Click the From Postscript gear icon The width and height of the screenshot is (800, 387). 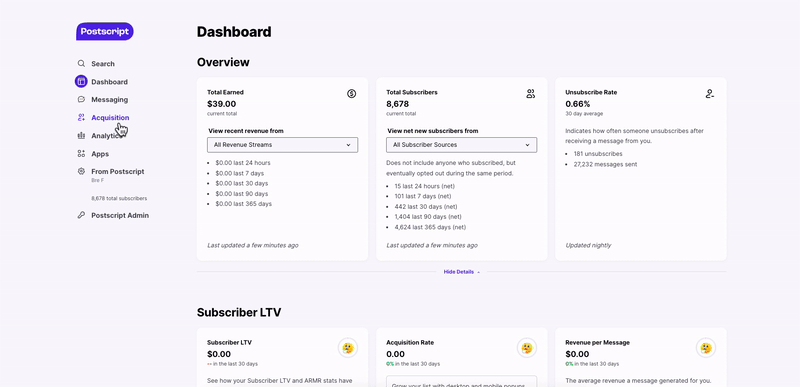click(x=81, y=171)
